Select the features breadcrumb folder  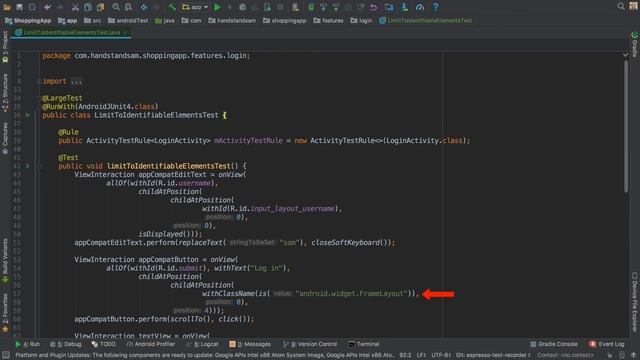click(x=329, y=20)
